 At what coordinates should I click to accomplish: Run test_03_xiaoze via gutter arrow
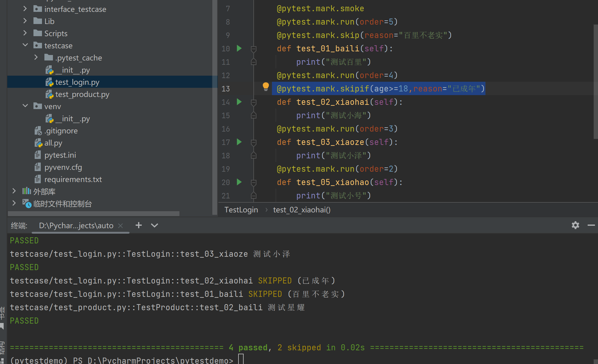[x=239, y=142]
